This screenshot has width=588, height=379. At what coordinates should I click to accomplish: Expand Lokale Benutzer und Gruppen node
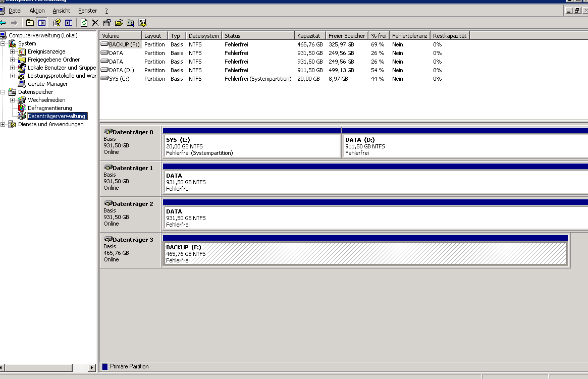pos(13,68)
